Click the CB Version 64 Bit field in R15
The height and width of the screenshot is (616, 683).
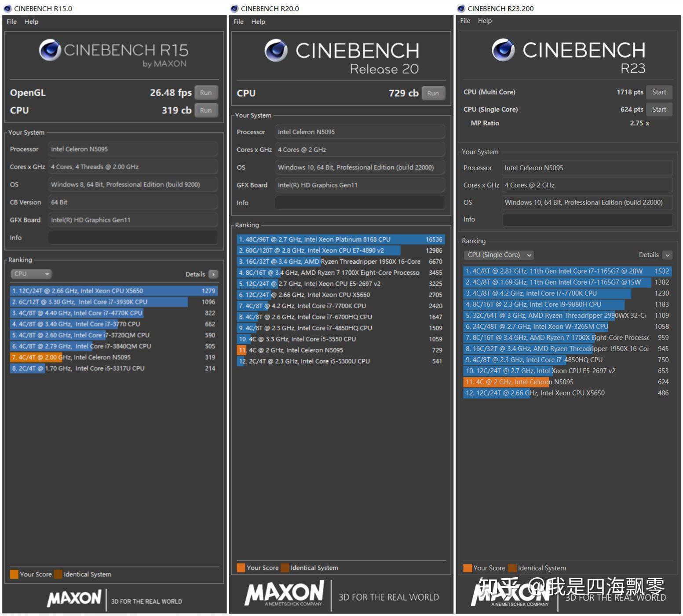pos(133,202)
